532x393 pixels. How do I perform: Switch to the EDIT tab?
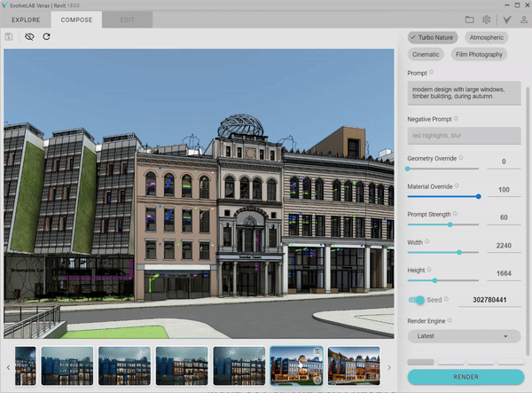[x=127, y=20]
